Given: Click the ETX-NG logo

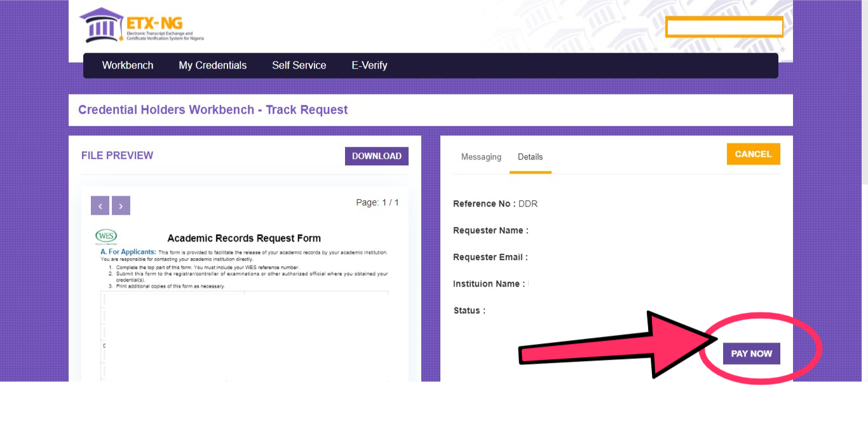Looking at the screenshot, I should pos(141,25).
